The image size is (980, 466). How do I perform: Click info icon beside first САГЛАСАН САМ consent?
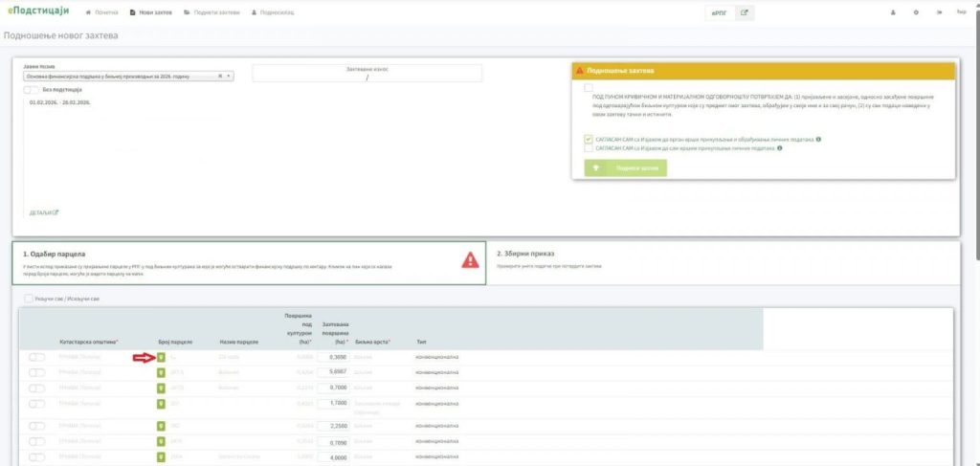point(819,139)
